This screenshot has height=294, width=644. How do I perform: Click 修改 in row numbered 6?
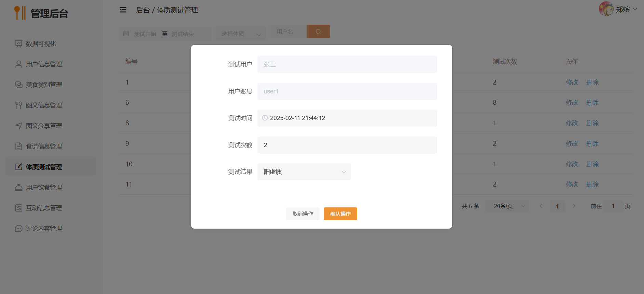tap(572, 103)
